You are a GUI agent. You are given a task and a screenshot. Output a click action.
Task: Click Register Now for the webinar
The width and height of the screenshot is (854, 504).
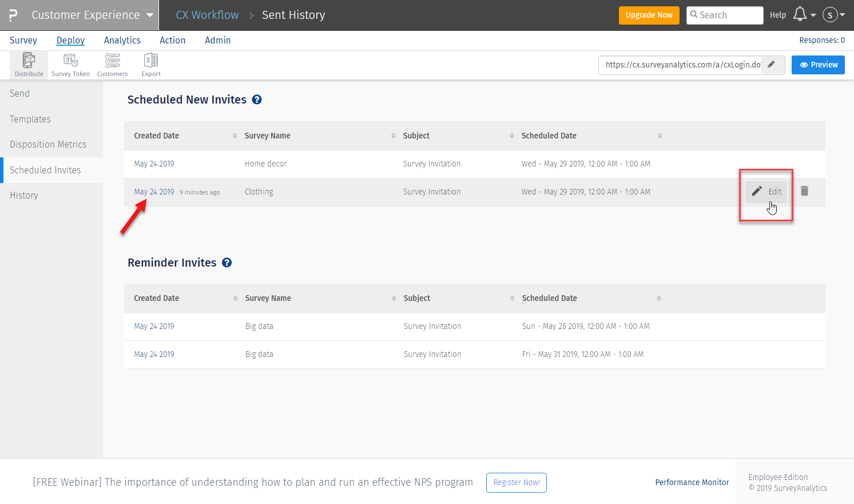click(x=516, y=482)
